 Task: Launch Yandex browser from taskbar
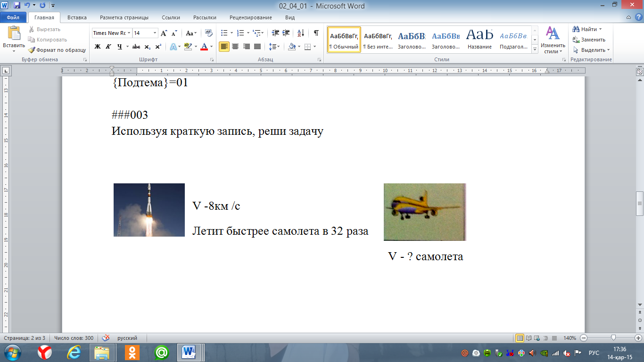point(45,353)
